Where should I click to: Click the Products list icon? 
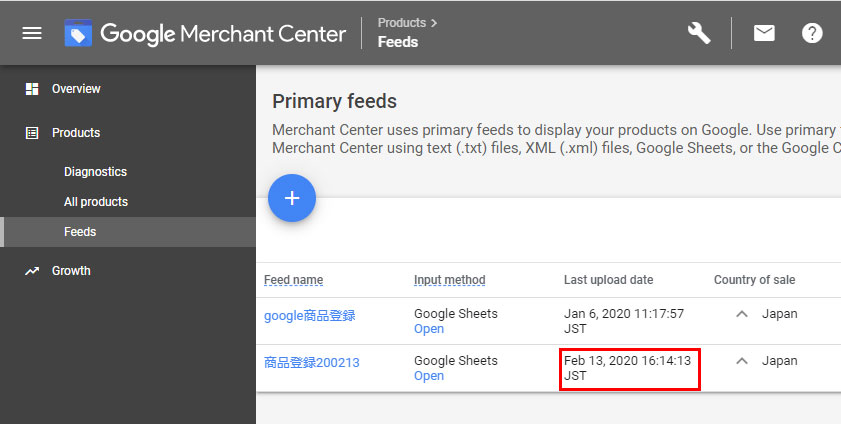(32, 133)
